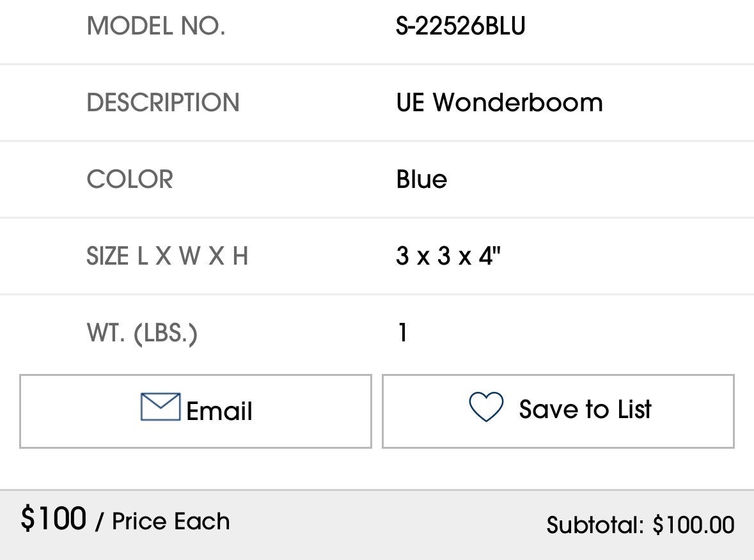This screenshot has width=754, height=560.
Task: Select the model number S-22526BLU
Action: 460,26
